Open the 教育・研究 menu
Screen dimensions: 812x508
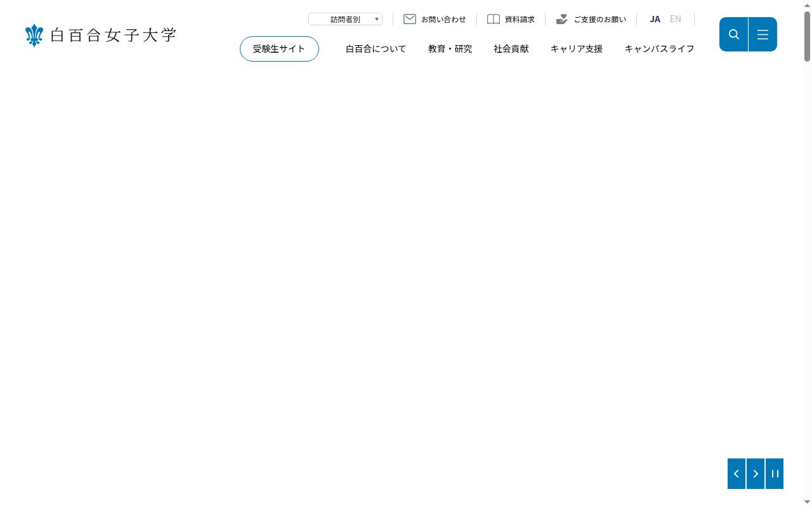450,49
